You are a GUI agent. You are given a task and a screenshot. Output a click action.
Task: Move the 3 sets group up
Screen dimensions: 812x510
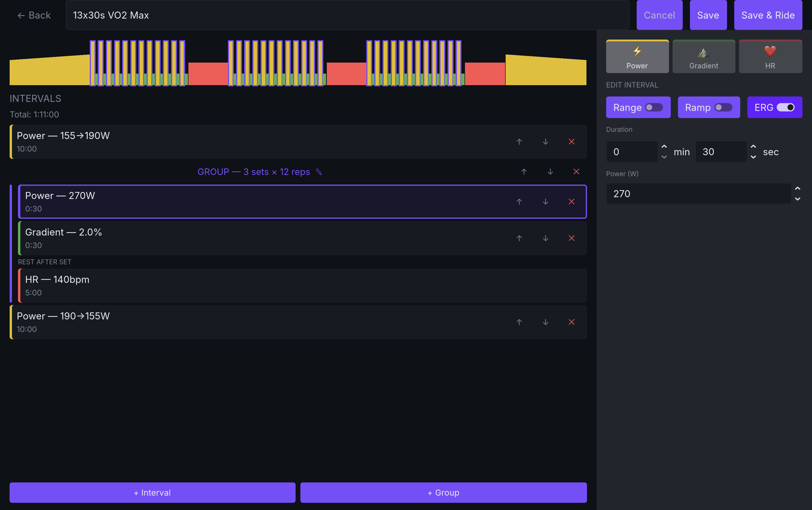pyautogui.click(x=524, y=172)
